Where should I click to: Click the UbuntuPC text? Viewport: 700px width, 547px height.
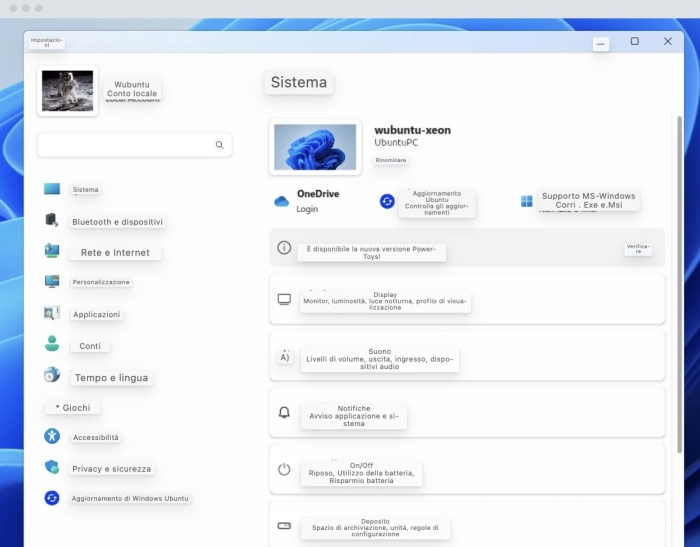point(396,142)
